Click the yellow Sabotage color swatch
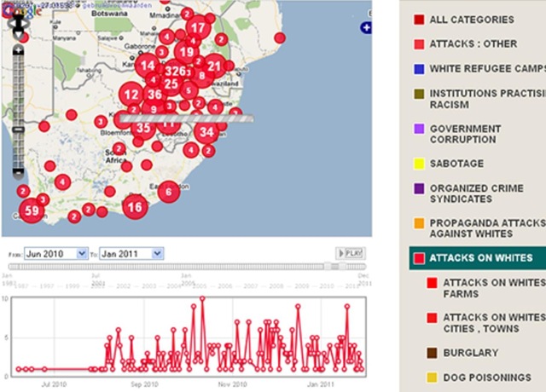Viewport: 546px width, 392px height. (419, 164)
